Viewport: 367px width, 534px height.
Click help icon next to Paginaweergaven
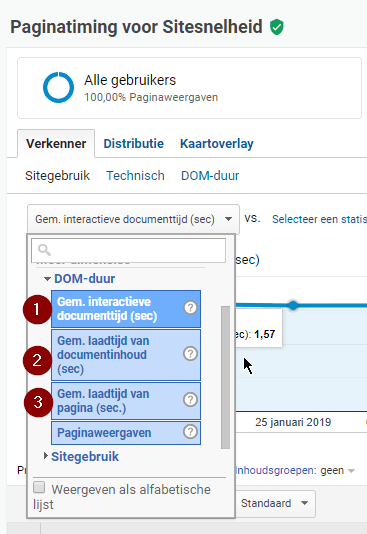click(x=190, y=431)
